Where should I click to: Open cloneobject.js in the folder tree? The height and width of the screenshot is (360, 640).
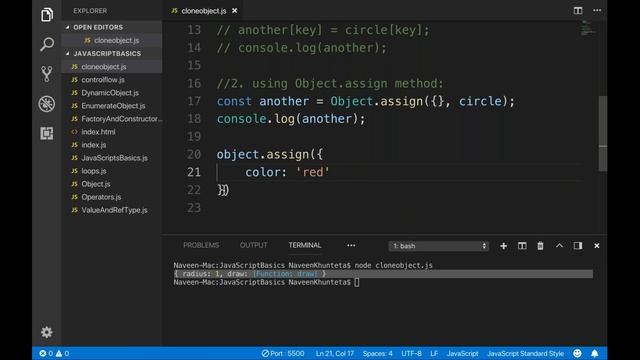click(x=112, y=67)
